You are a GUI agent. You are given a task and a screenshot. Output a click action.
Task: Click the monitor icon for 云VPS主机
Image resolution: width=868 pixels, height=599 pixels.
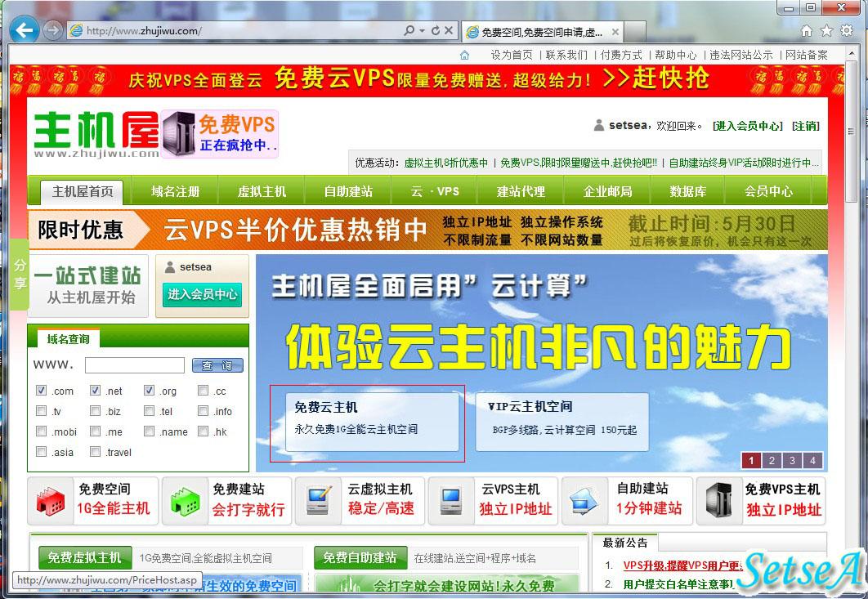tap(451, 501)
